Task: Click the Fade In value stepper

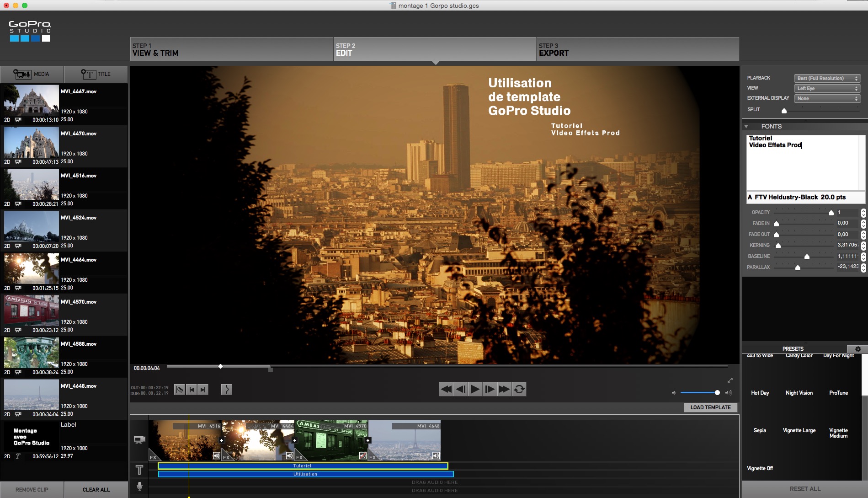Action: (x=863, y=224)
